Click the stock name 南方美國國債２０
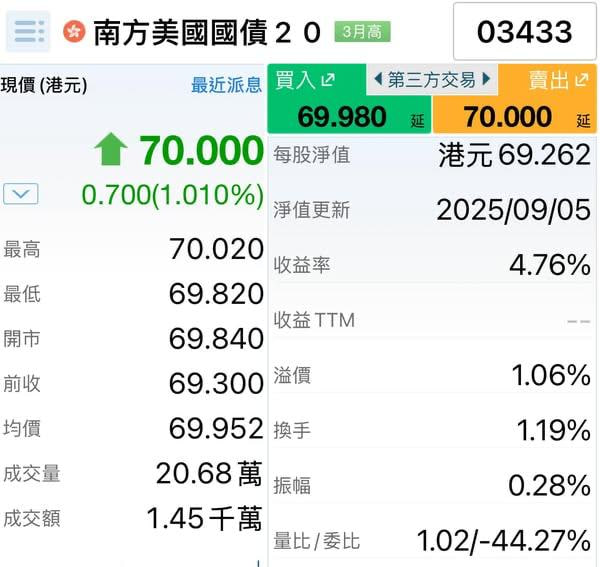600x567 pixels. (x=207, y=33)
